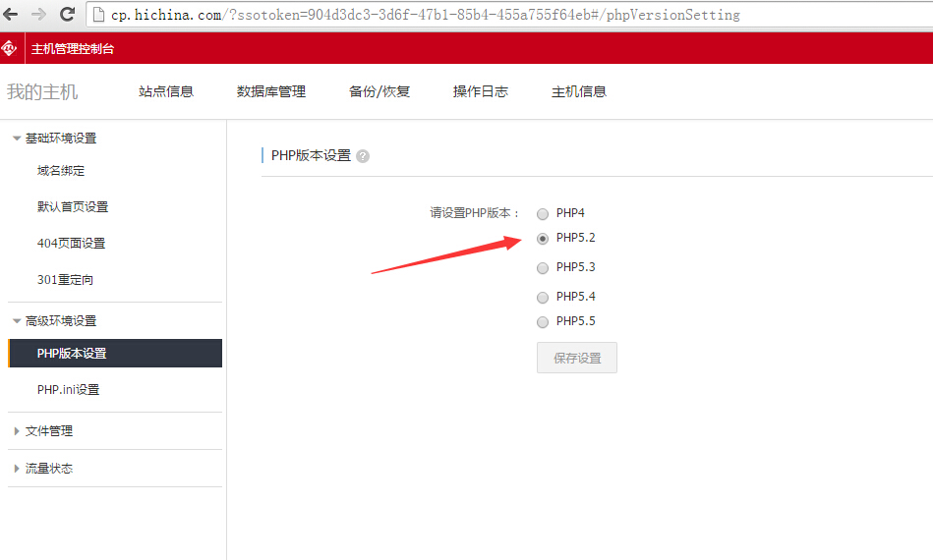Click the red console logo icon
The height and width of the screenshot is (560, 933).
click(10, 48)
